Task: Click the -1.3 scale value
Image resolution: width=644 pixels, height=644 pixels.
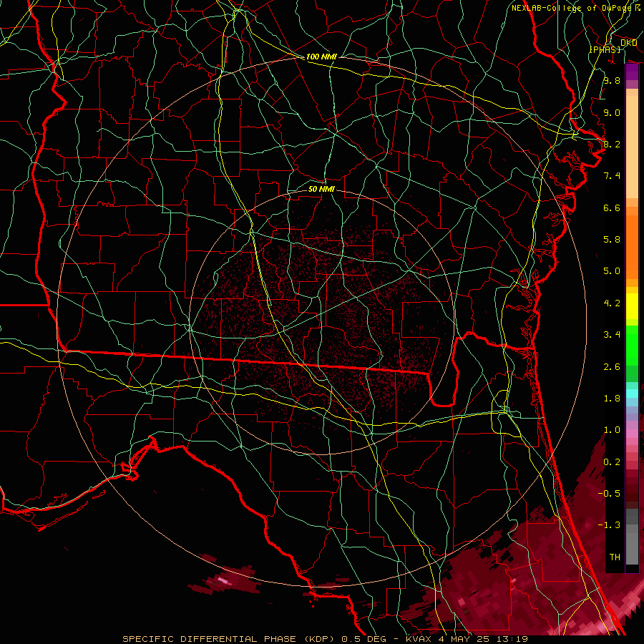Action: tap(609, 525)
